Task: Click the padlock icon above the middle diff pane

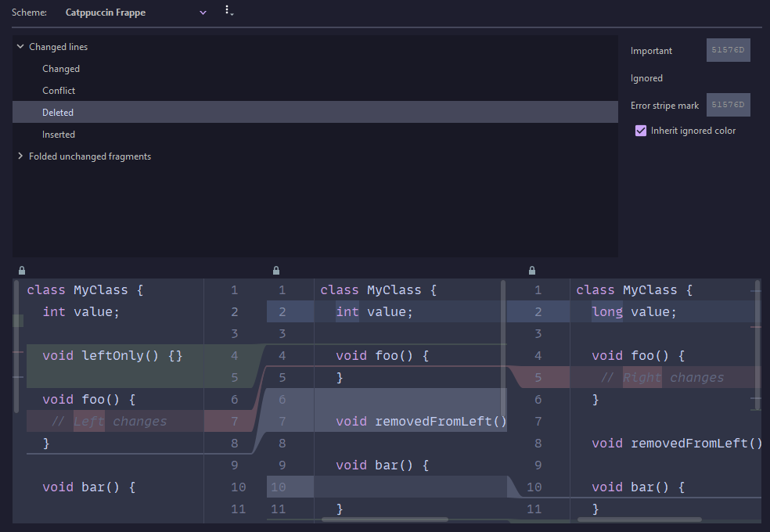Action: (x=275, y=270)
